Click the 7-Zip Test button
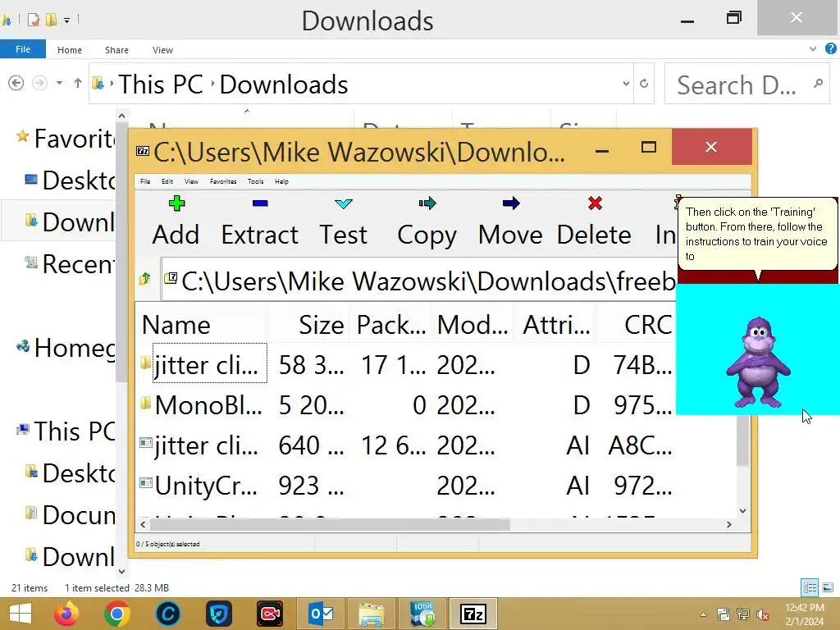840x630 pixels. tap(344, 221)
